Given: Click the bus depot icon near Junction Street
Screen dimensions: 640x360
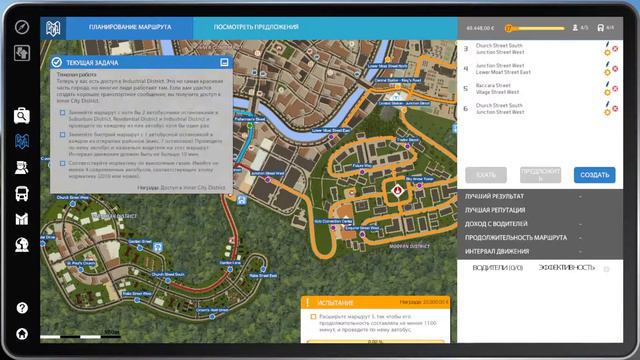Looking at the screenshot, I should [242, 200].
